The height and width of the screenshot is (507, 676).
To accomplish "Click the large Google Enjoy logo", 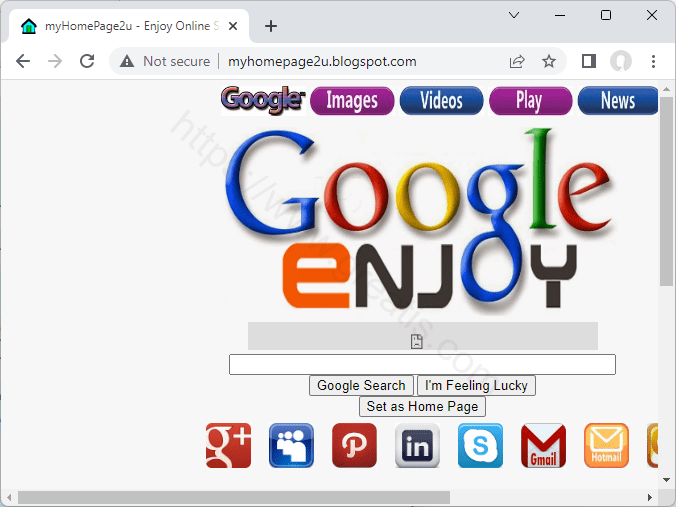I will (x=420, y=220).
